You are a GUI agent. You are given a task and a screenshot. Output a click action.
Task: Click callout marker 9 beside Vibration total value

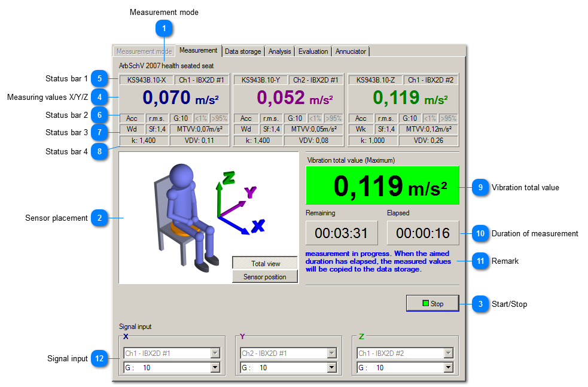pos(480,187)
